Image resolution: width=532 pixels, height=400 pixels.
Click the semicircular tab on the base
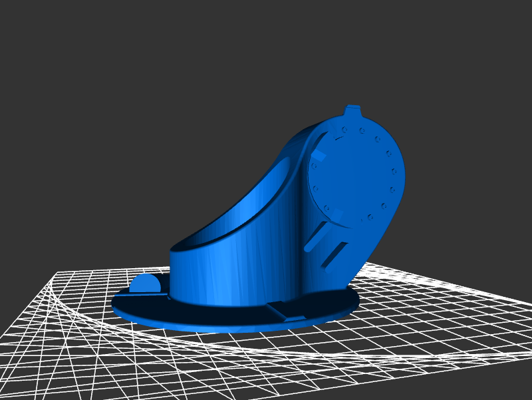144,284
